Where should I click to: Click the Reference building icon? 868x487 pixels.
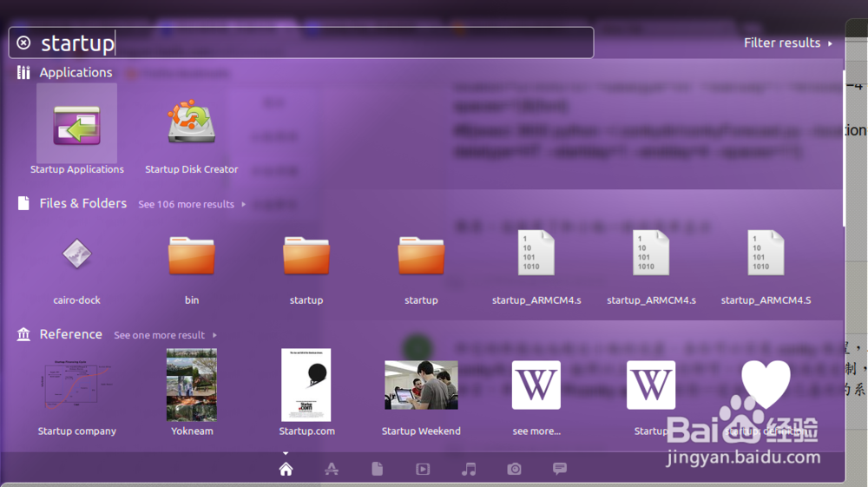point(23,334)
